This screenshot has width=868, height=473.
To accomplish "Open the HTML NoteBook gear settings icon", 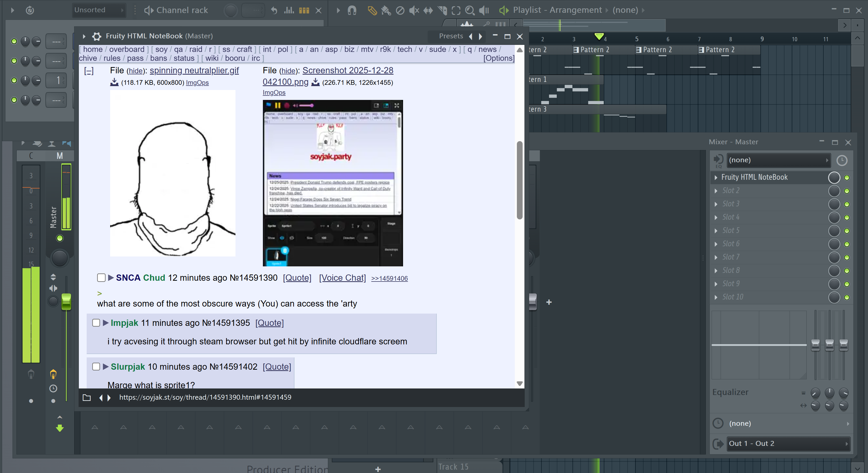I will point(97,36).
